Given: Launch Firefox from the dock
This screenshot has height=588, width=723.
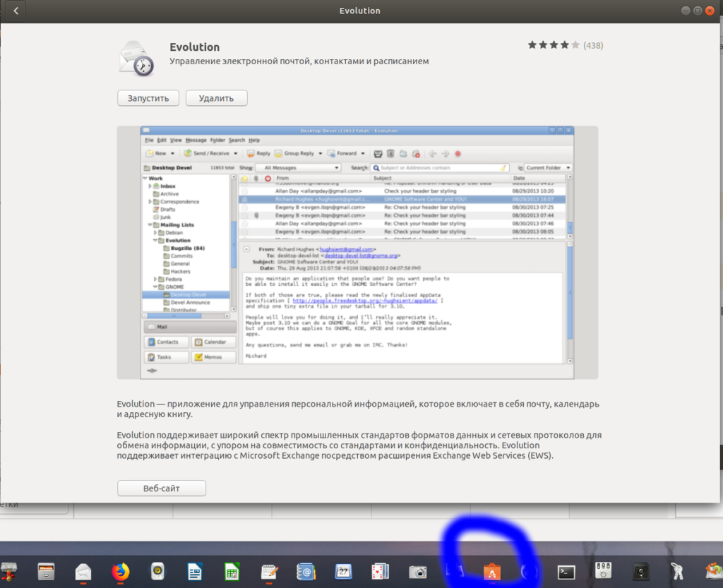Looking at the screenshot, I should point(121,572).
